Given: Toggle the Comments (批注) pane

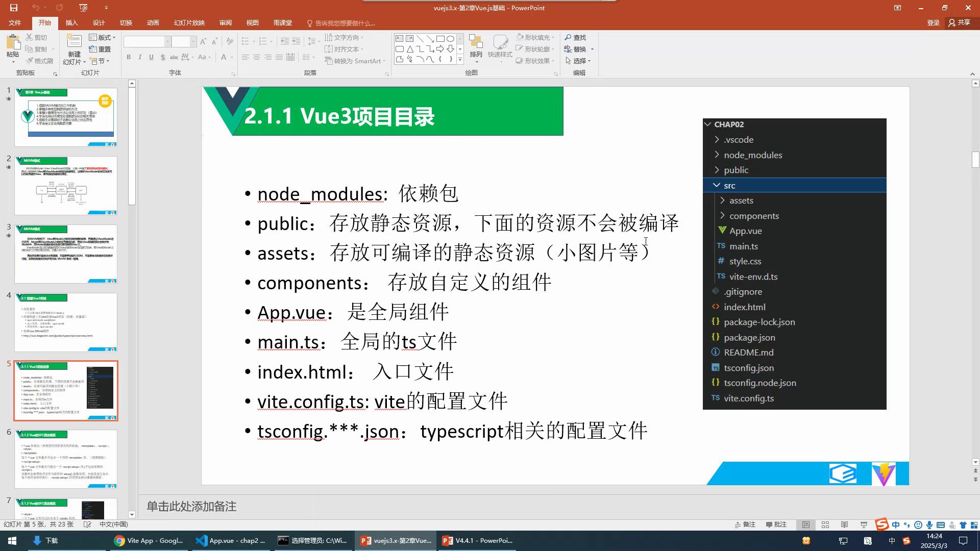Looking at the screenshot, I should tap(776, 524).
